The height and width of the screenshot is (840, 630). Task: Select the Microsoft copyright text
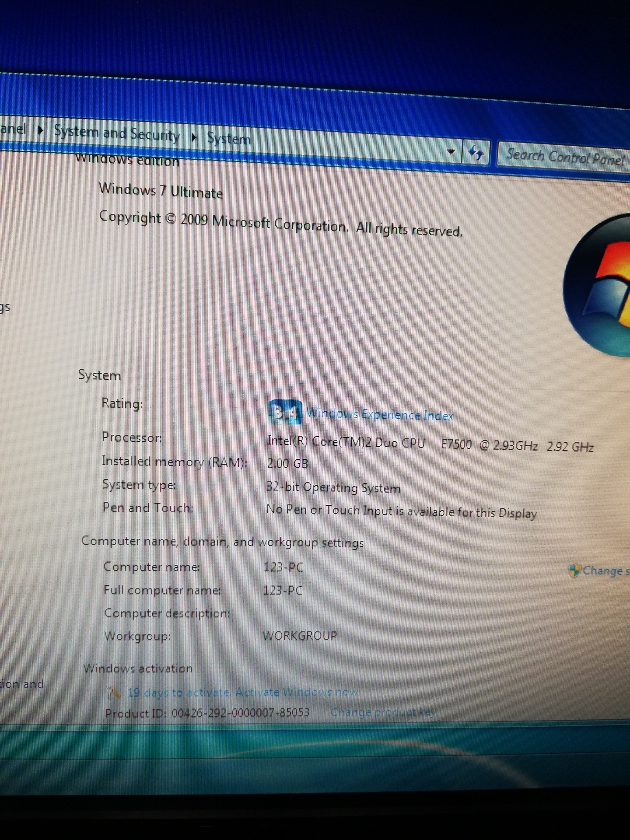coord(281,223)
